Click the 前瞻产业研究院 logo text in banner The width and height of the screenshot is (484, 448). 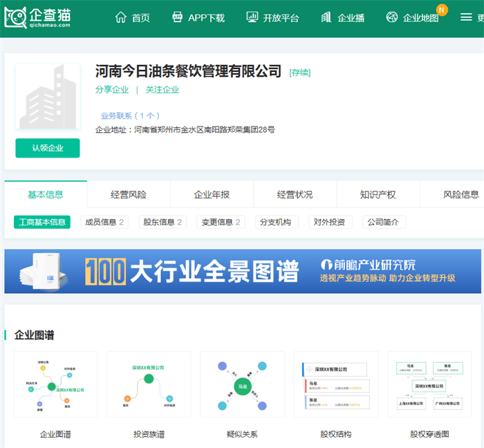(x=369, y=265)
